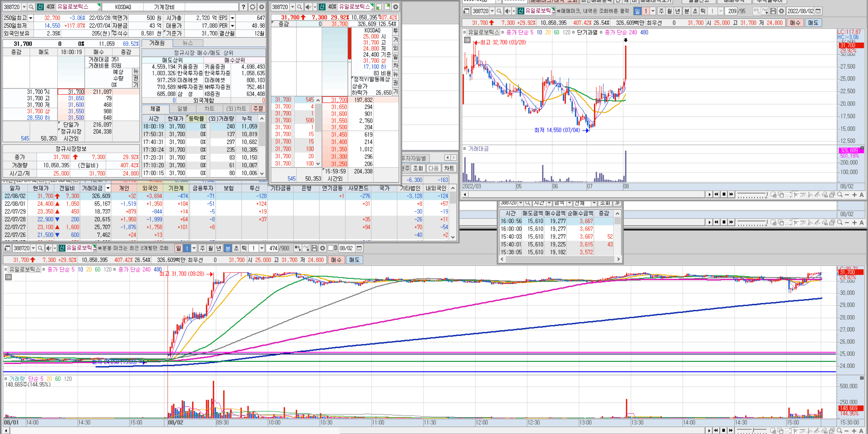Open stock code dropdown in daily chart toolbar
Screen dimensions: 868x434
[x=492, y=11]
